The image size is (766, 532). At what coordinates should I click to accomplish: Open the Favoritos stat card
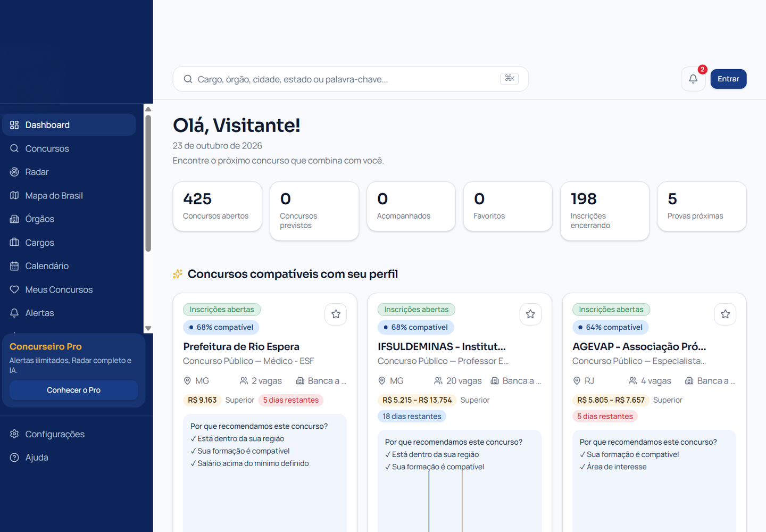click(x=508, y=206)
